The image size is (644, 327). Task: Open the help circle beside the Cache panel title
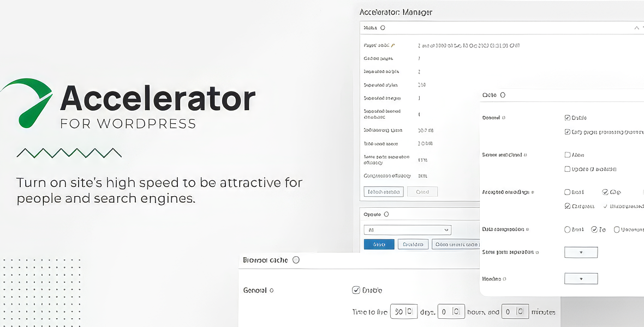tap(503, 95)
